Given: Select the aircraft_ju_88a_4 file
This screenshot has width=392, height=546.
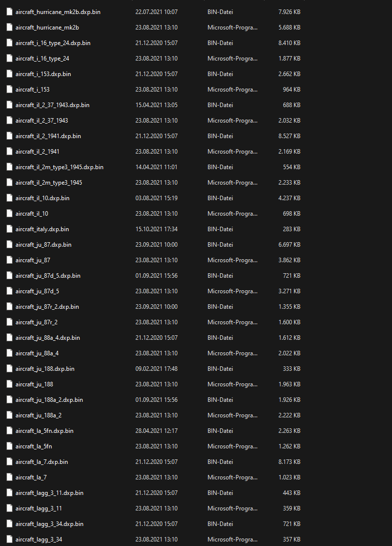Looking at the screenshot, I should pyautogui.click(x=37, y=353).
